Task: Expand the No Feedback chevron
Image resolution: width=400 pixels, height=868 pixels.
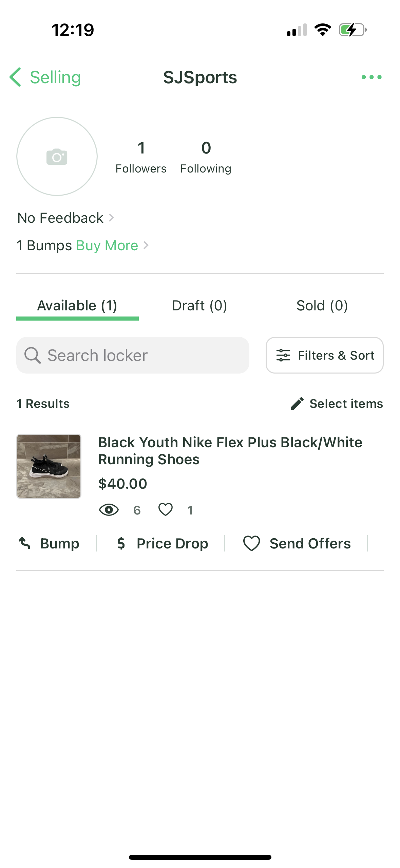Action: [111, 218]
